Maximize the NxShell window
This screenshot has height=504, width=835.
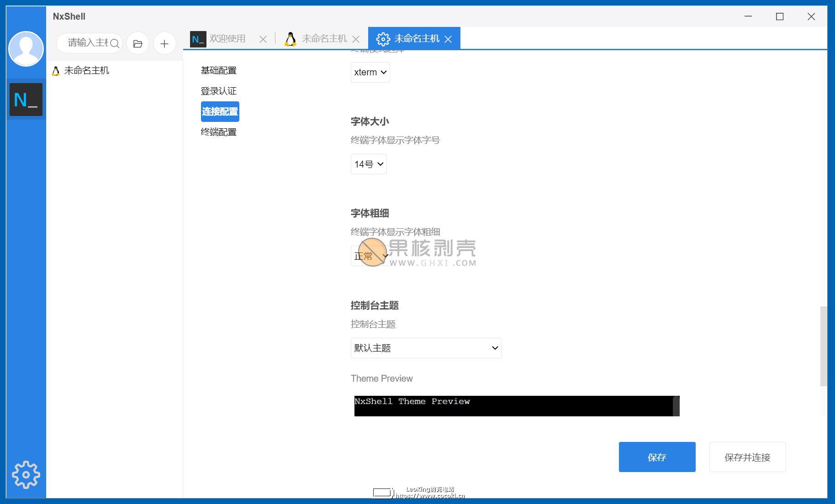pyautogui.click(x=780, y=16)
